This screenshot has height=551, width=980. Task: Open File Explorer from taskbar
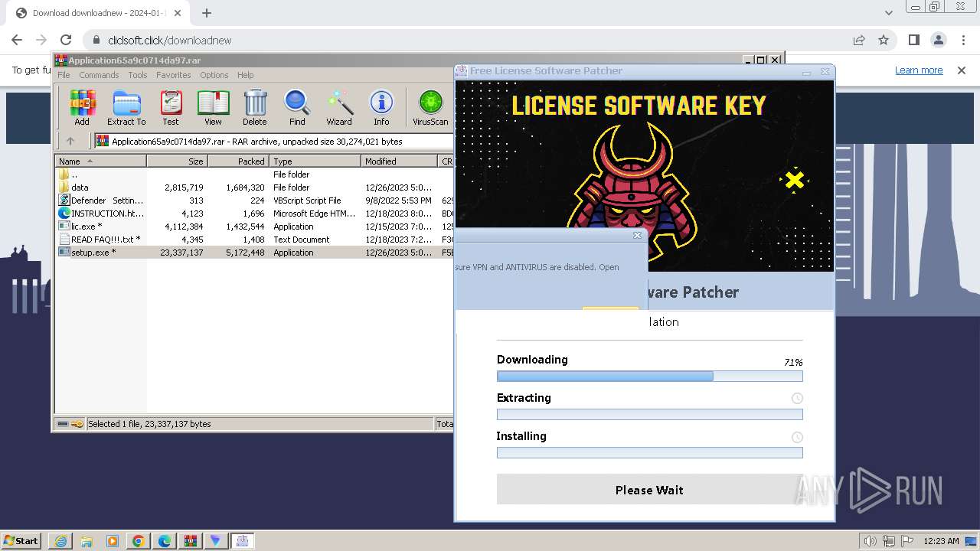click(x=87, y=541)
